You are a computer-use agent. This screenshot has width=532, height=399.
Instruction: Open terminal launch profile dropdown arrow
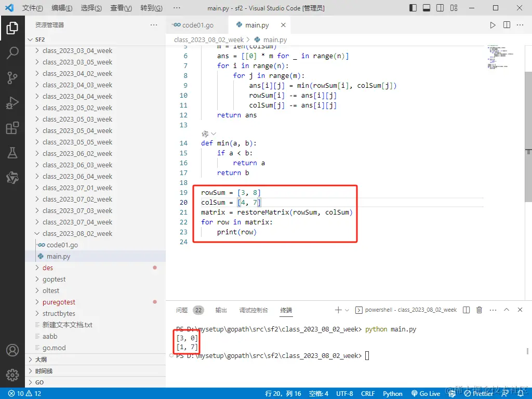coord(347,310)
